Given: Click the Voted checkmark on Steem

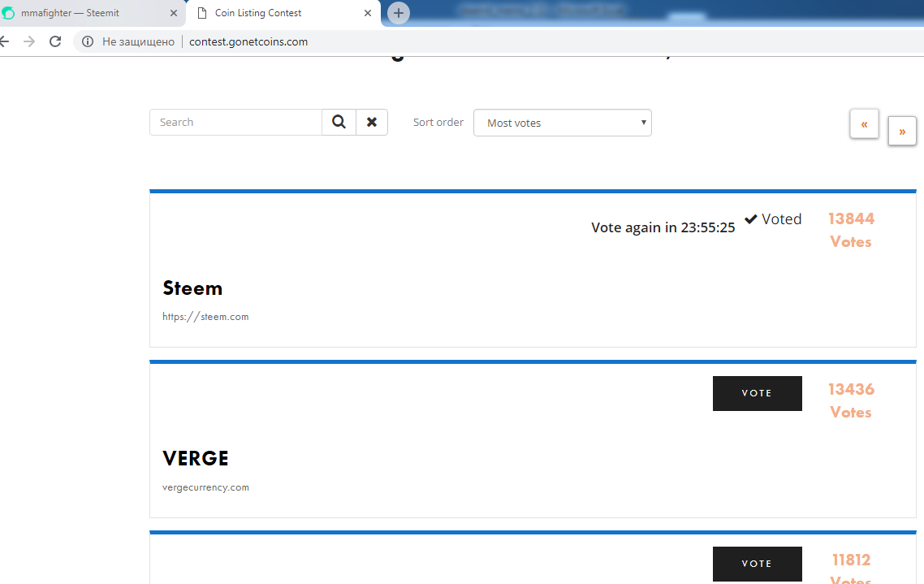Looking at the screenshot, I should (x=773, y=219).
